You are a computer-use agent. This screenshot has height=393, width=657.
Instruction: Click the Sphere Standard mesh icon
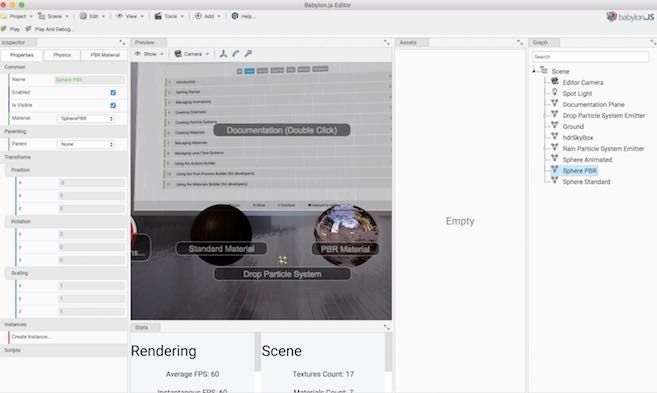click(555, 180)
